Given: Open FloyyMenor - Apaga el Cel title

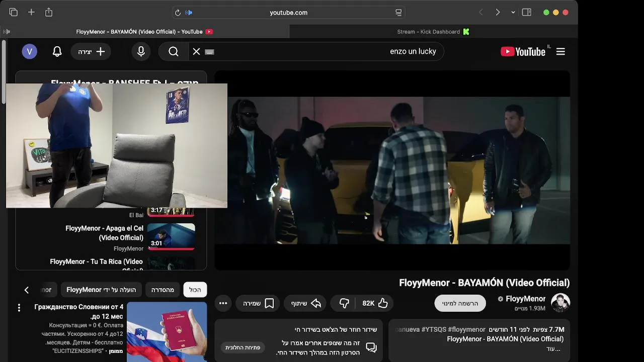Looking at the screenshot, I should coord(104,233).
